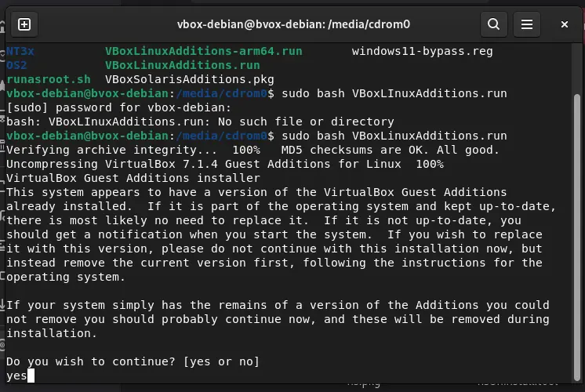The height and width of the screenshot is (392, 585).
Task: Click the runasroot.sh file entry
Action: pos(49,79)
